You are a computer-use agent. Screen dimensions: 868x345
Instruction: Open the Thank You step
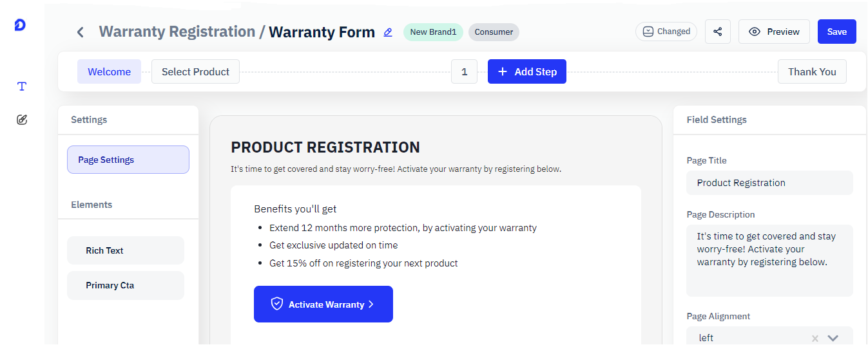coord(811,71)
